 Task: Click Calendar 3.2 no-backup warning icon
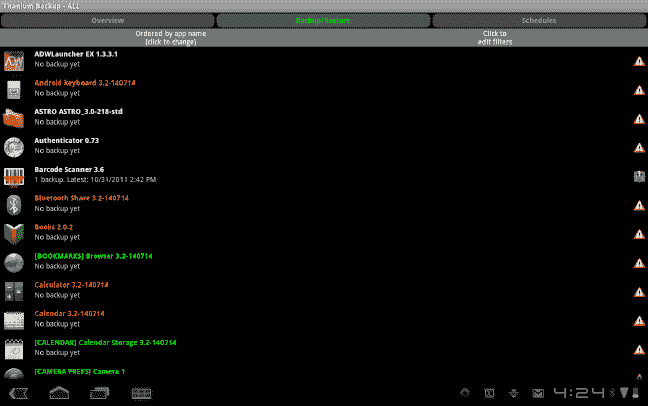coord(639,321)
